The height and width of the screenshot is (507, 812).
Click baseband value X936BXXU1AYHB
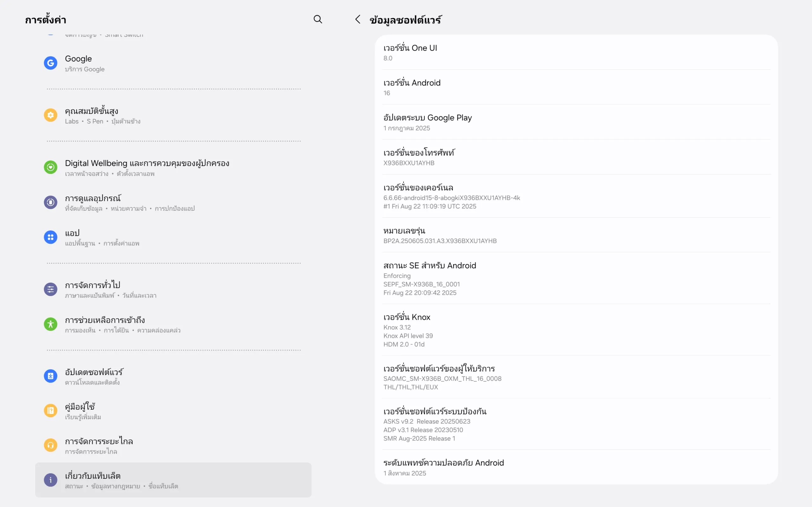click(409, 163)
